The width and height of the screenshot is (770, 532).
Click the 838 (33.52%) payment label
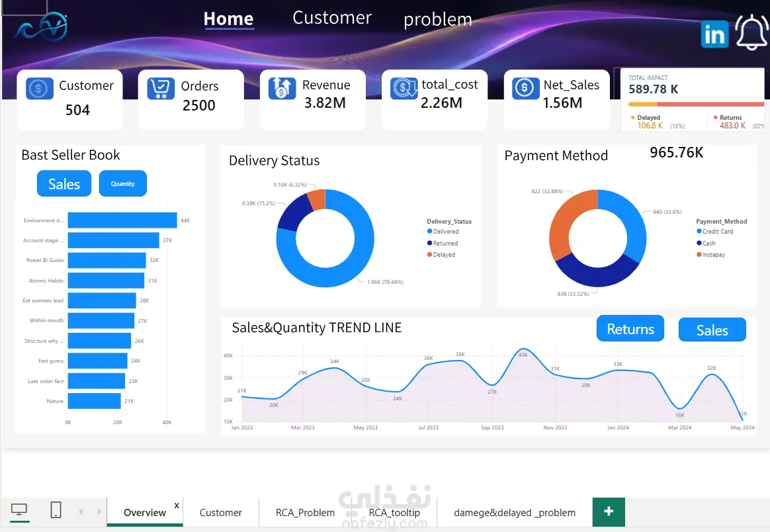(x=573, y=294)
